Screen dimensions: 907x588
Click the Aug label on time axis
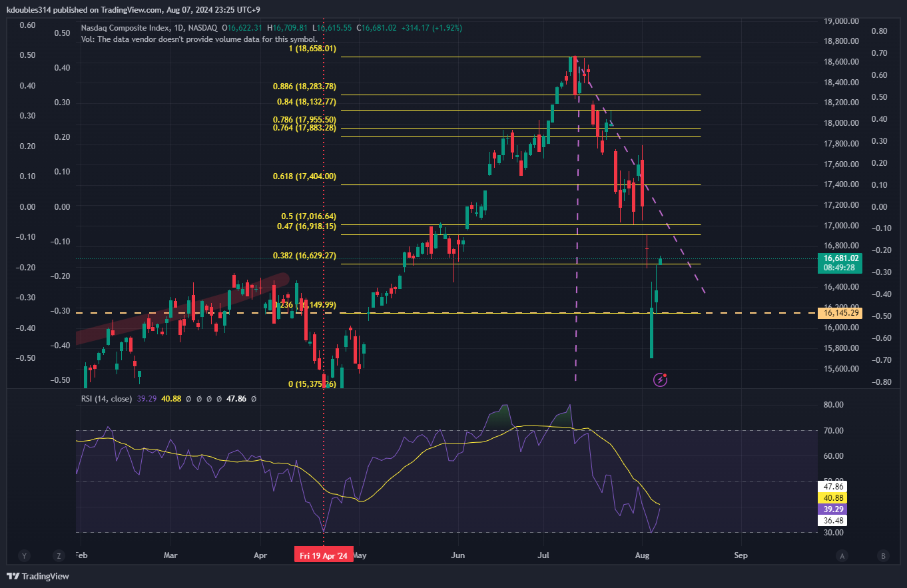[643, 555]
